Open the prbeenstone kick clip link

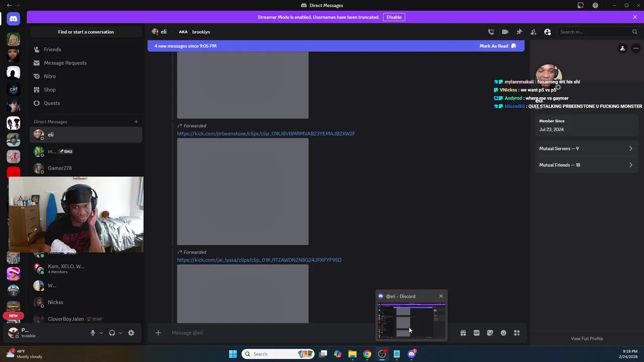[266, 134]
